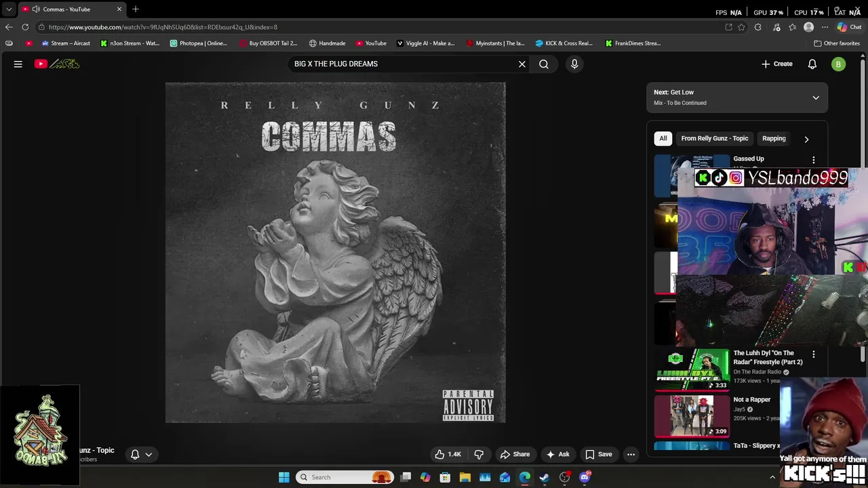Screen dimensions: 868x488
Task: Open the Not a Rapper video title
Action: 752,400
